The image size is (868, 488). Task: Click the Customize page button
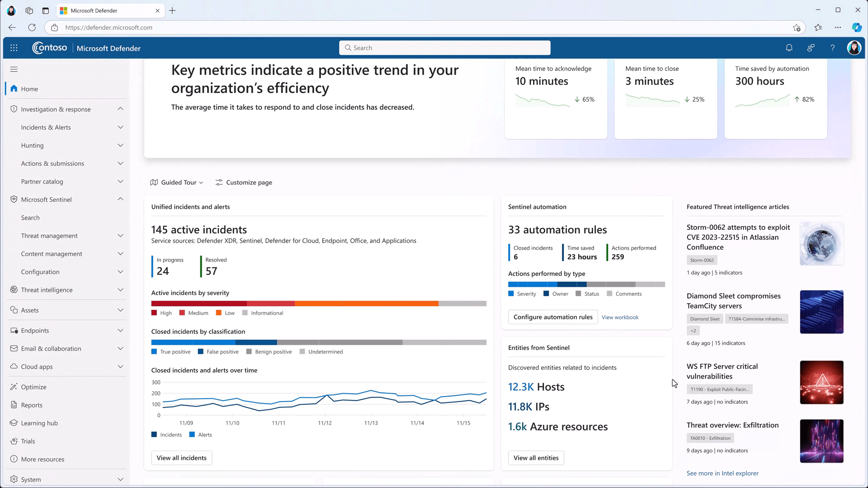pos(244,183)
